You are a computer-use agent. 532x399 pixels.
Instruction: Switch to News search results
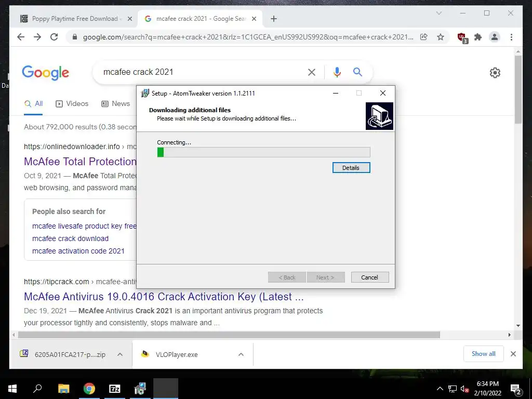116,104
